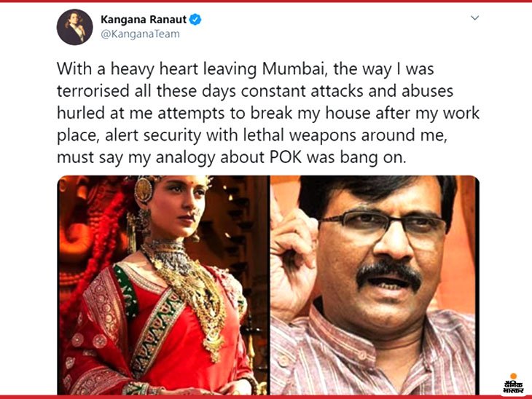The height and width of the screenshot is (399, 532).
Task: Expand the tweet options chevron arrow
Action: pyautogui.click(x=475, y=17)
